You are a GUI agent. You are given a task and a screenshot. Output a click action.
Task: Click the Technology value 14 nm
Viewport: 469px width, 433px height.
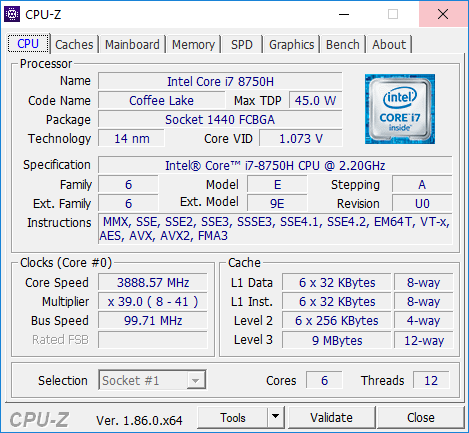(131, 138)
